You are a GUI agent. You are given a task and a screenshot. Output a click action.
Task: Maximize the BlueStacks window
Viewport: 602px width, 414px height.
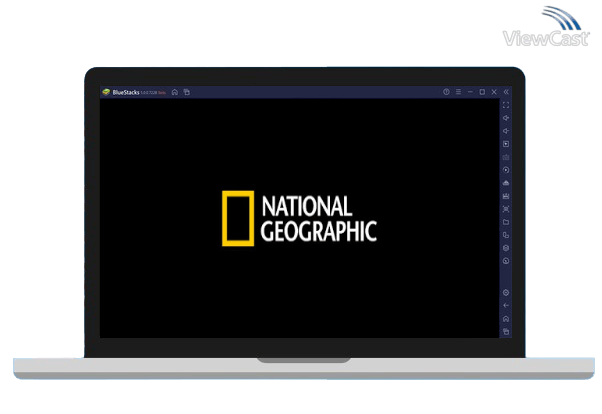pyautogui.click(x=482, y=92)
